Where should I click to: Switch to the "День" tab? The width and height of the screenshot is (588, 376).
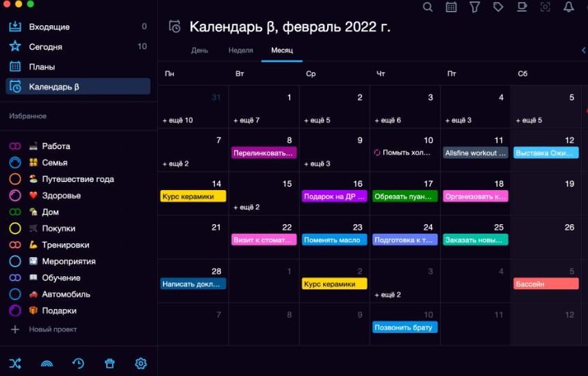click(200, 51)
